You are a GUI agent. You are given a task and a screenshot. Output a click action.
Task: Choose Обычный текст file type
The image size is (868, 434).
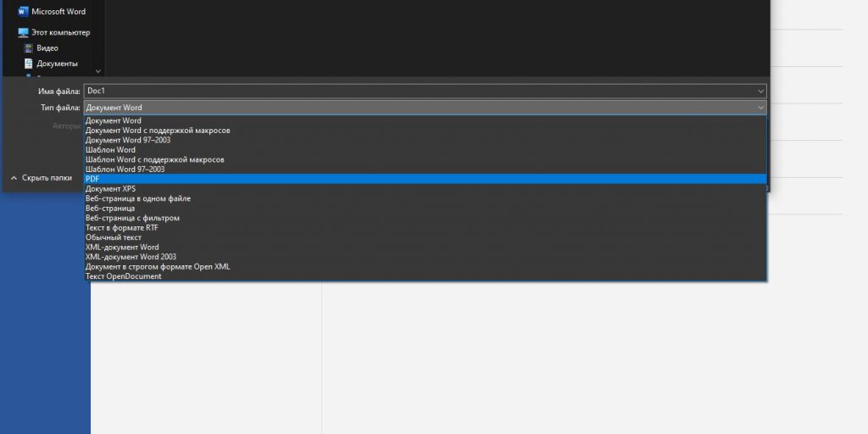point(426,237)
